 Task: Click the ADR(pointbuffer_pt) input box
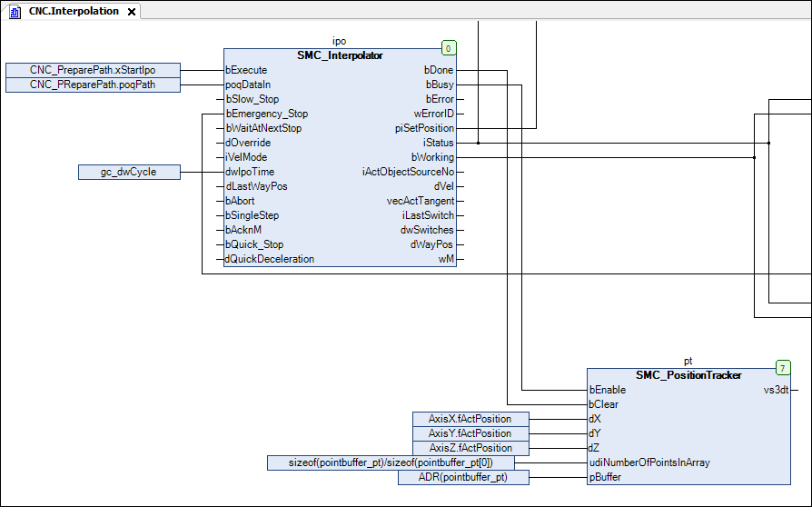point(462,477)
